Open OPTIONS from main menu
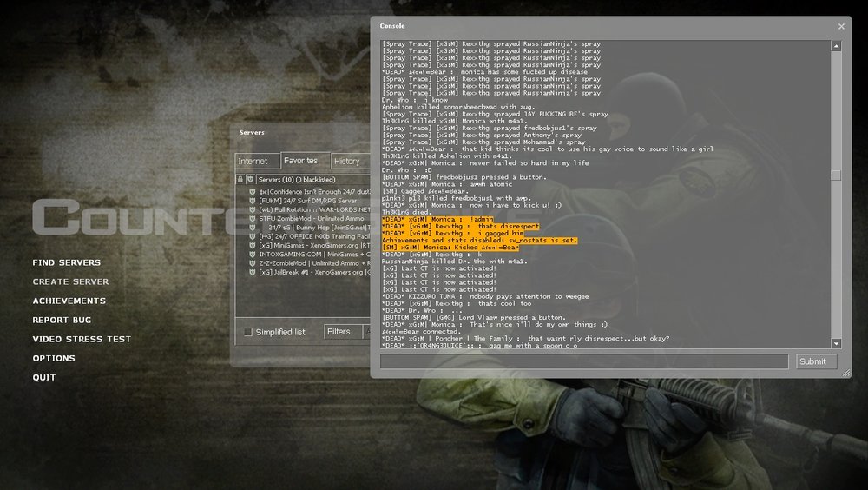The image size is (868, 490). point(54,358)
